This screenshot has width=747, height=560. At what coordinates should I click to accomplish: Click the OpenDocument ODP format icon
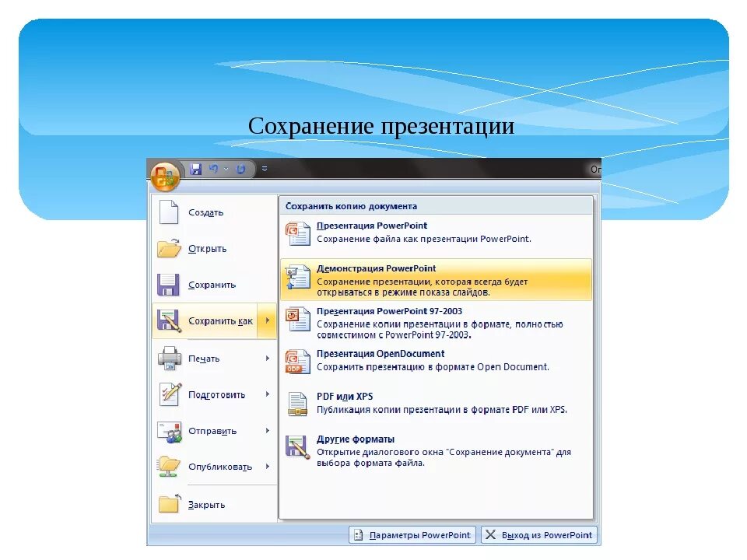point(298,362)
